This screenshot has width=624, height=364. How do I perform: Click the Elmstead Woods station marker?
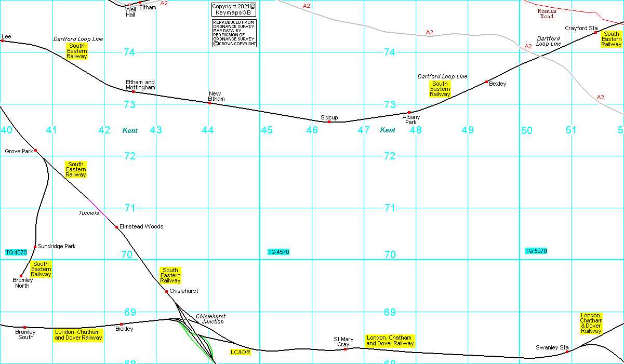(116, 227)
